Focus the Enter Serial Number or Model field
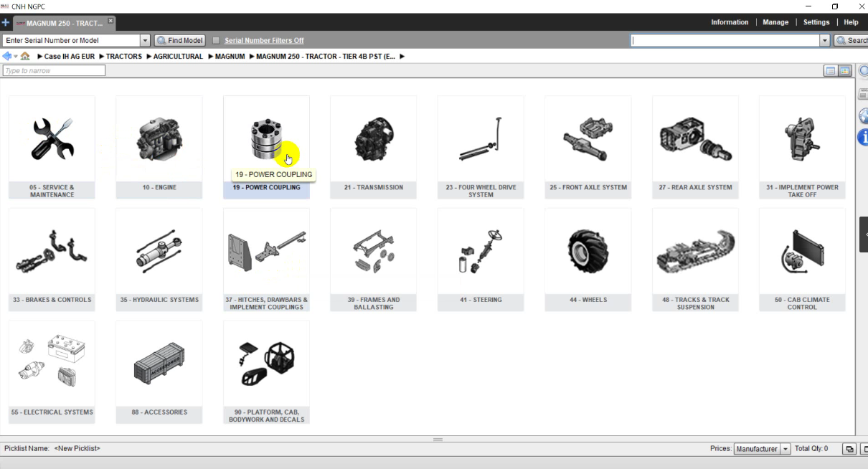The height and width of the screenshot is (469, 868). point(71,41)
